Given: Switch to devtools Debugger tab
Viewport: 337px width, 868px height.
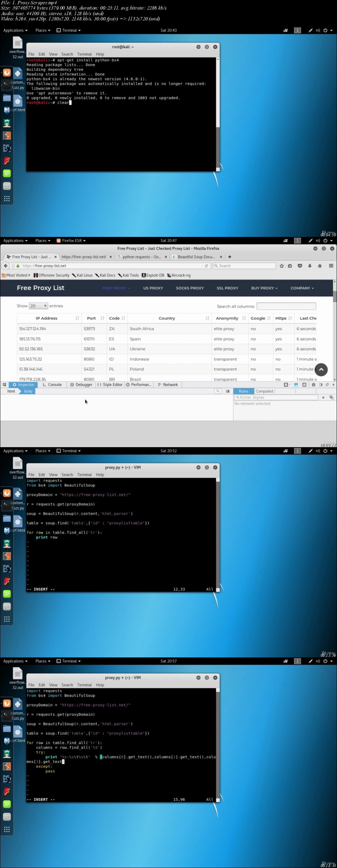Looking at the screenshot, I should click(81, 384).
